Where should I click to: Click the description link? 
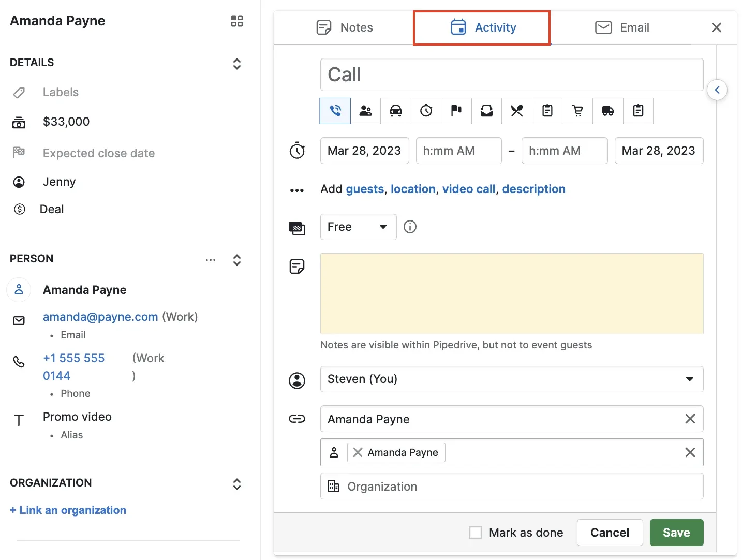pos(534,189)
